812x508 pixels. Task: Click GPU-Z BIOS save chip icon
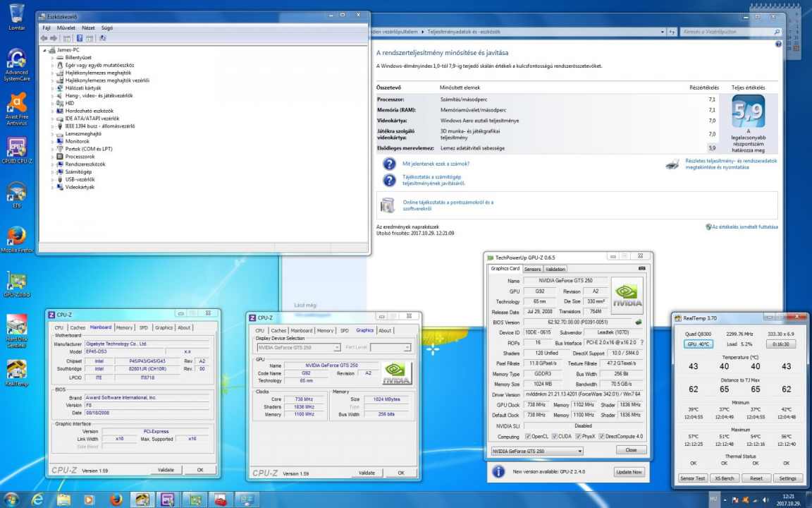(x=638, y=322)
